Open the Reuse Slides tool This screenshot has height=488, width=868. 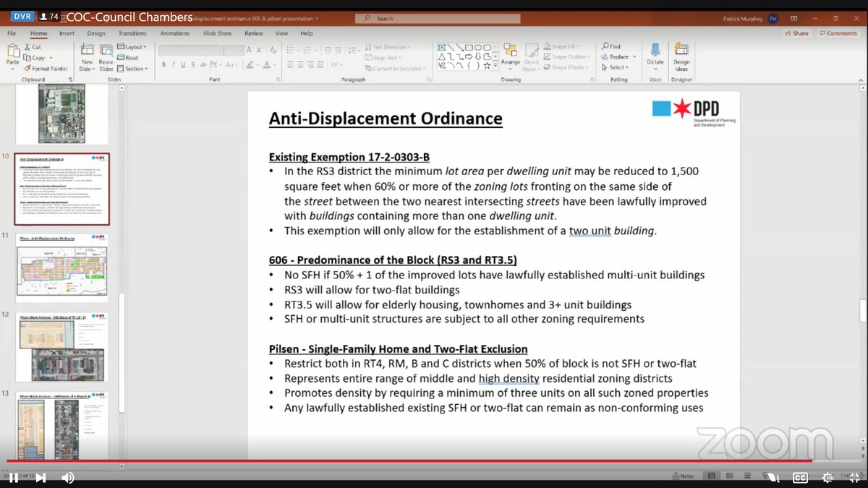(x=106, y=56)
